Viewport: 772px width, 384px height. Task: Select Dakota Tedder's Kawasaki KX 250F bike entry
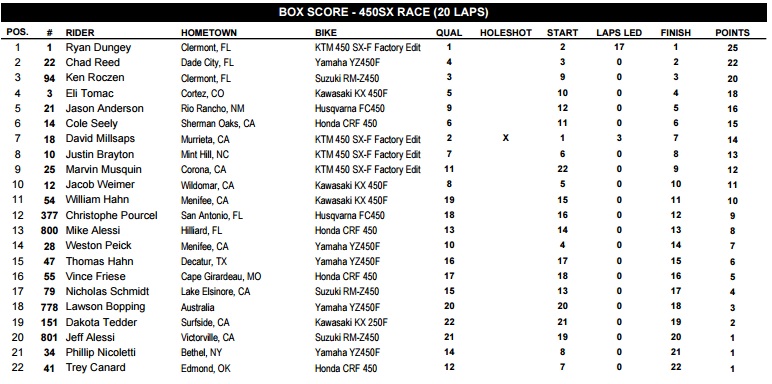[351, 322]
